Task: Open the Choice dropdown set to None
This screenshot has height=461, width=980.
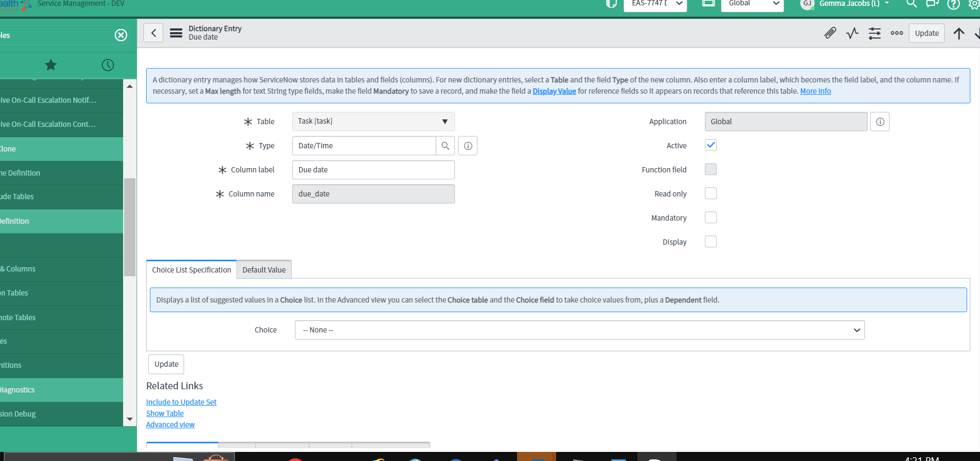Action: pyautogui.click(x=579, y=330)
